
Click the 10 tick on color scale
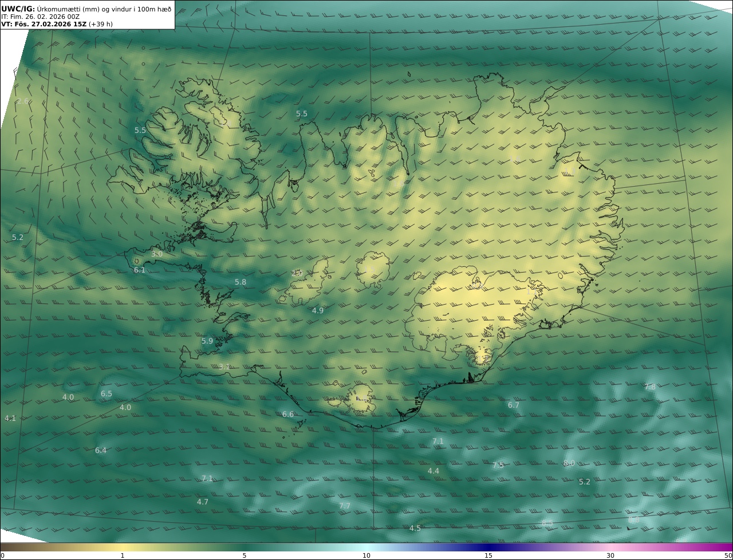click(366, 555)
